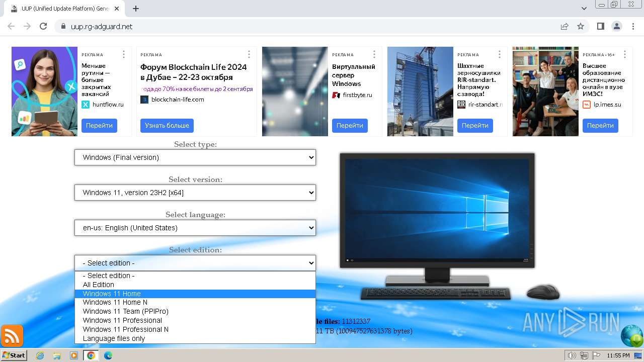The image size is (644, 362).
Task: Open the Select type dropdown
Action: coord(195,157)
